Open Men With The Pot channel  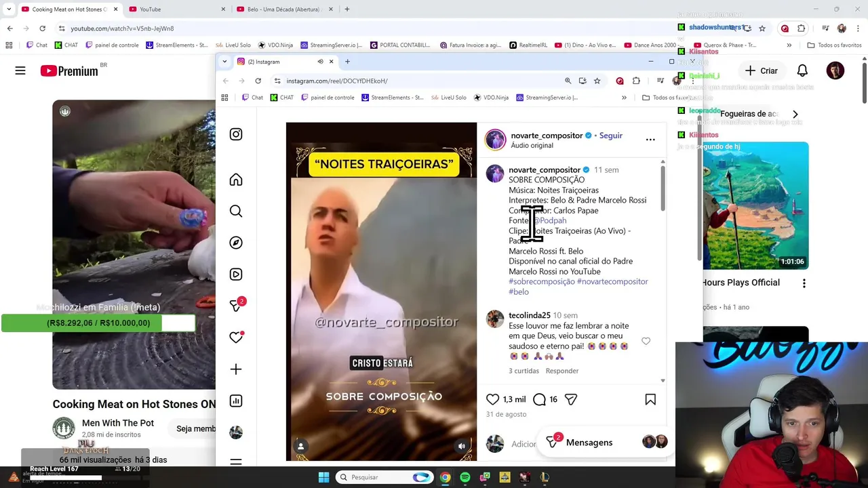point(118,423)
